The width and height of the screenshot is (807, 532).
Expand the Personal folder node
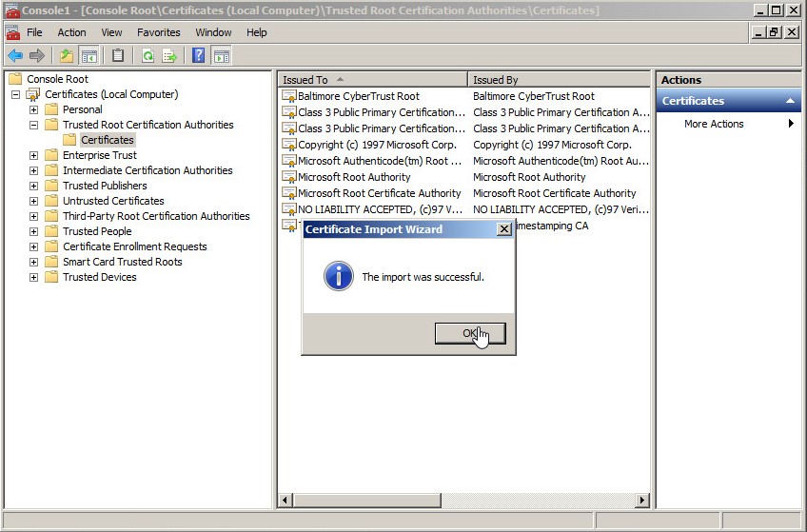tap(34, 109)
